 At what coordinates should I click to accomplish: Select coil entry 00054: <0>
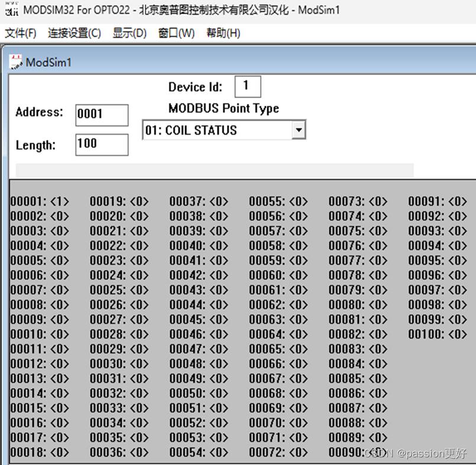pos(199,452)
